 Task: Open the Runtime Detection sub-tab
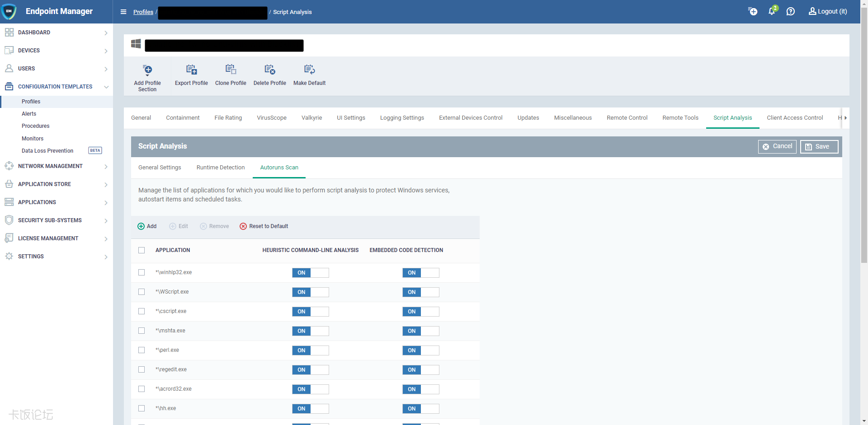coord(221,168)
